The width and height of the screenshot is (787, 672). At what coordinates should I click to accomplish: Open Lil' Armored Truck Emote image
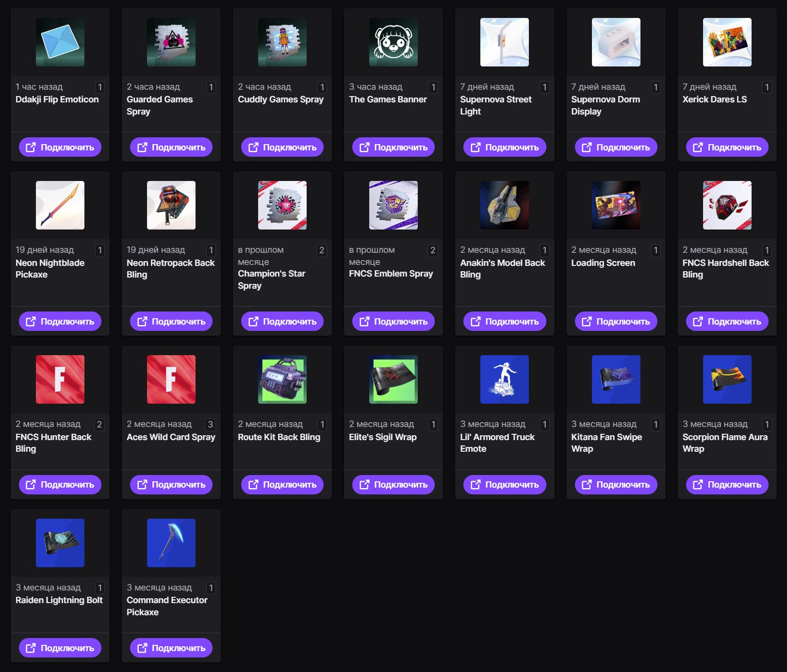(x=505, y=379)
